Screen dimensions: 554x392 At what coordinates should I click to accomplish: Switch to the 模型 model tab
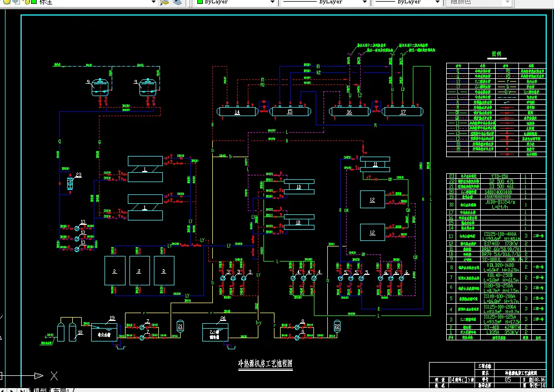tap(39, 390)
